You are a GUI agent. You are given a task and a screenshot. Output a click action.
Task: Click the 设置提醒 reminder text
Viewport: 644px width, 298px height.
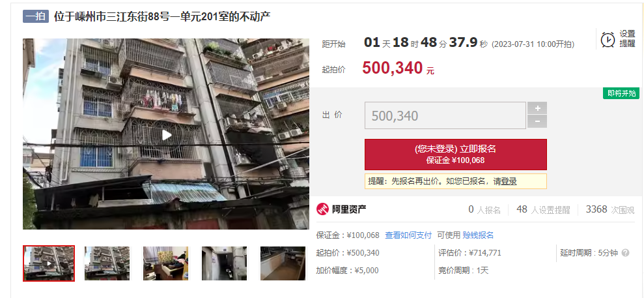pos(627,39)
